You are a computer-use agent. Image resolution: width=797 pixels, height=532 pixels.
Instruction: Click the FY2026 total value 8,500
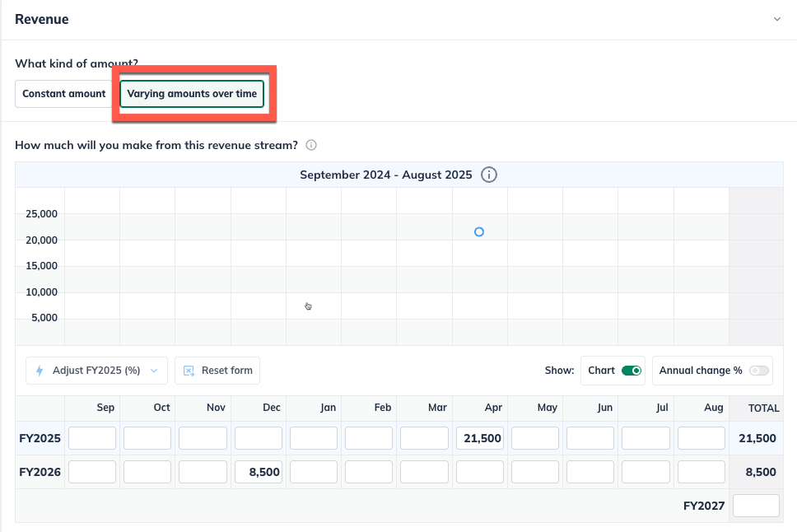[761, 472]
